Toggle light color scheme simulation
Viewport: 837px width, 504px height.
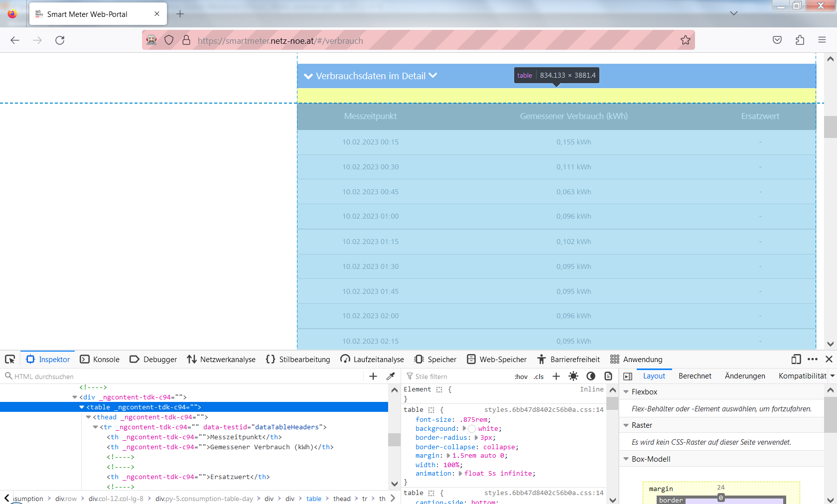pos(573,377)
